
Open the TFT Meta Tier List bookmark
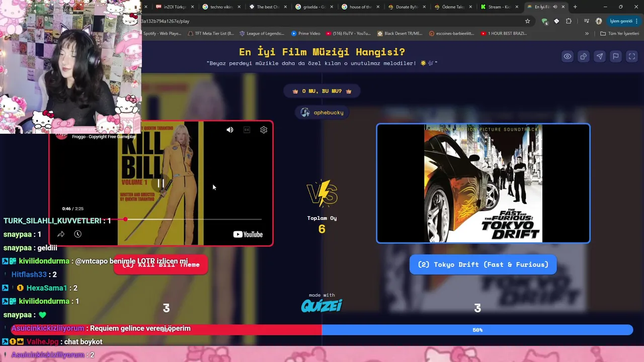pos(211,34)
